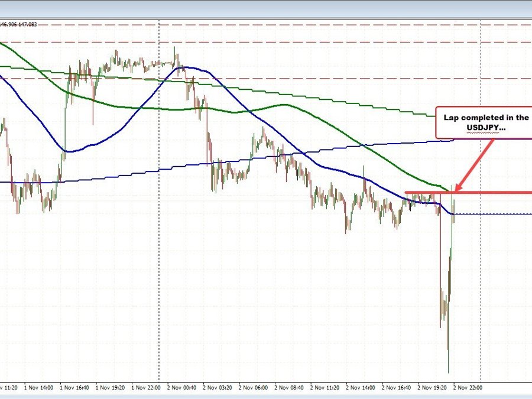Click the "1 Nov 22:00" time axis label
The width and height of the screenshot is (532, 399).
pyautogui.click(x=146, y=388)
